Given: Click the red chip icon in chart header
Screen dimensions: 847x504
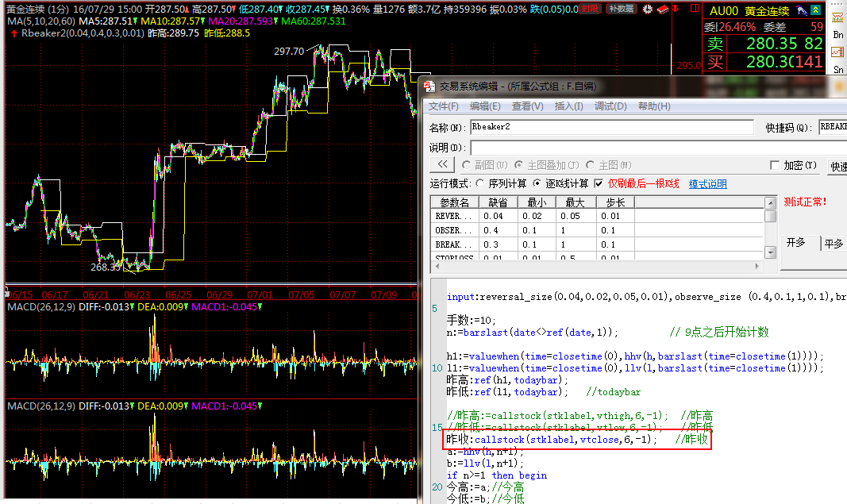Looking at the screenshot, I should [662, 9].
